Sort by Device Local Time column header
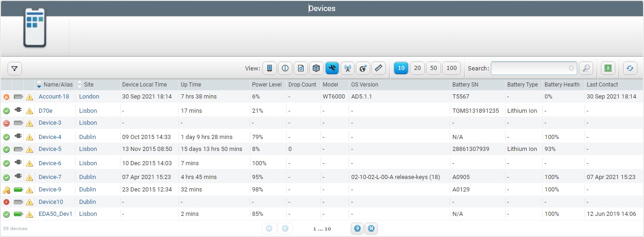Screen dimensions: 644x237 pyautogui.click(x=144, y=85)
